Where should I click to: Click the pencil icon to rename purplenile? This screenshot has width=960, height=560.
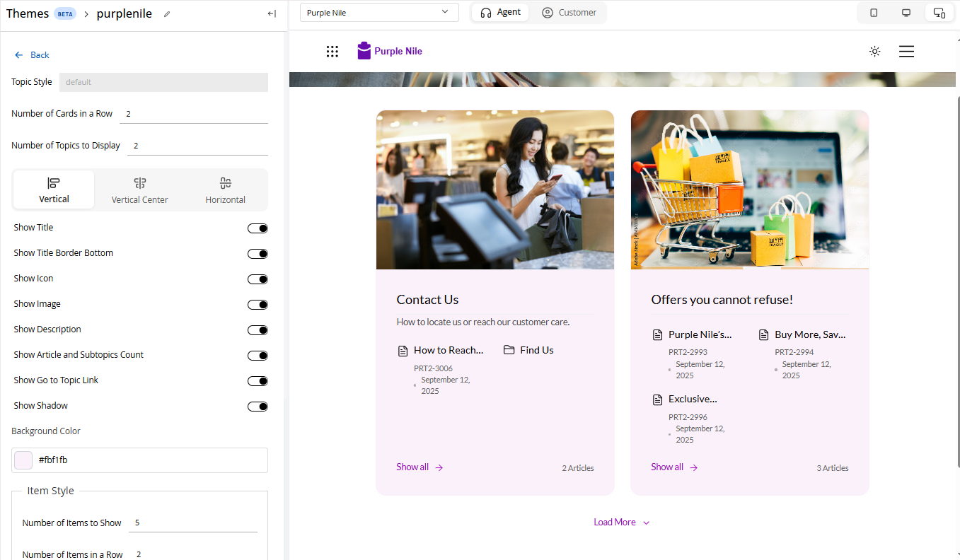tap(167, 14)
